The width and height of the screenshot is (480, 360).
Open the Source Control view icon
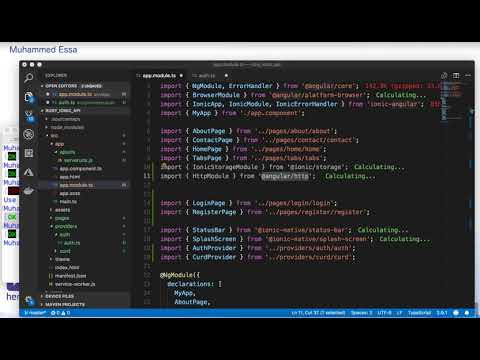coord(29,116)
